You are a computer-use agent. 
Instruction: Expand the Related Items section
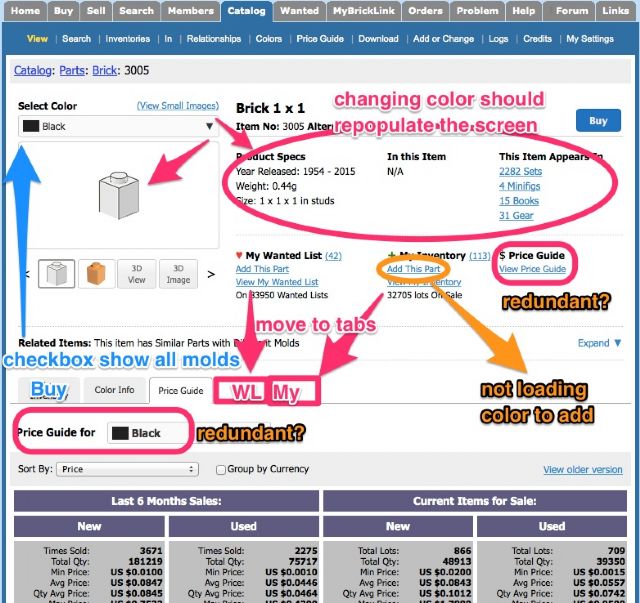point(599,342)
